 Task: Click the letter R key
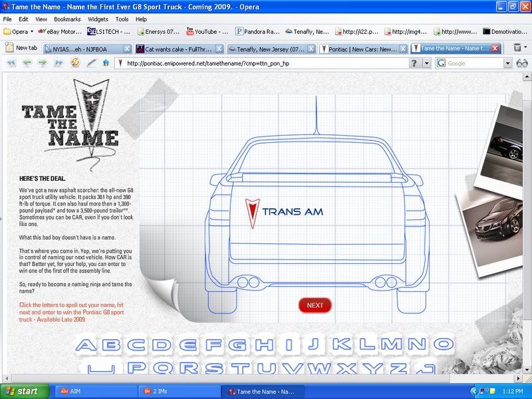tap(190, 368)
